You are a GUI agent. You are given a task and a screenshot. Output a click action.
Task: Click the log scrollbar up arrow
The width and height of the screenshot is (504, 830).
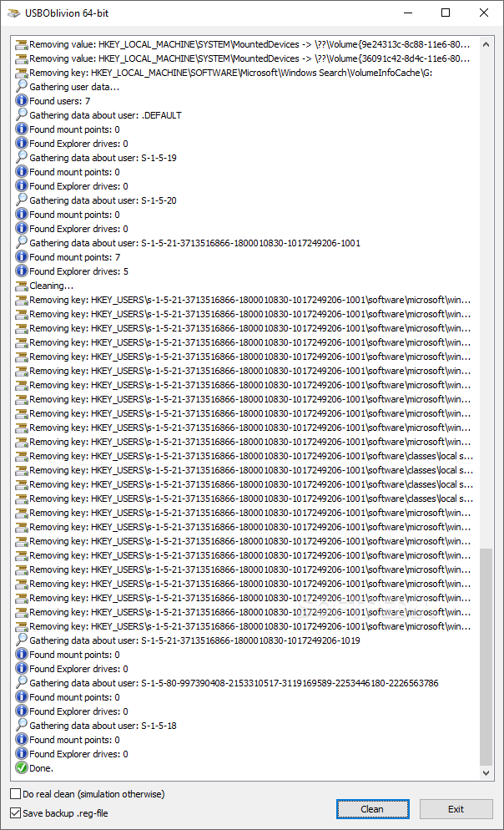tap(486, 44)
